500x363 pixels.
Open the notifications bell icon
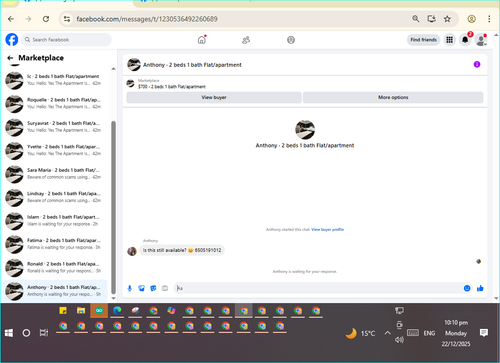tap(465, 40)
